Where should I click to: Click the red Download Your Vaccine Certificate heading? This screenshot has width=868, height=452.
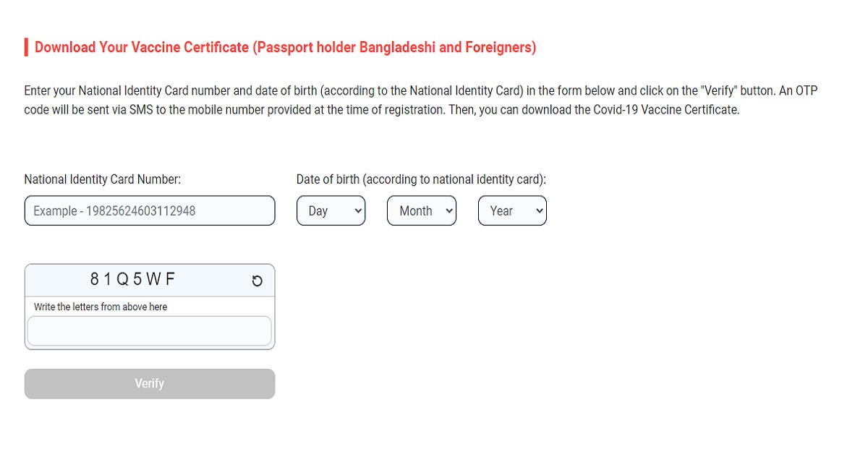pos(285,48)
